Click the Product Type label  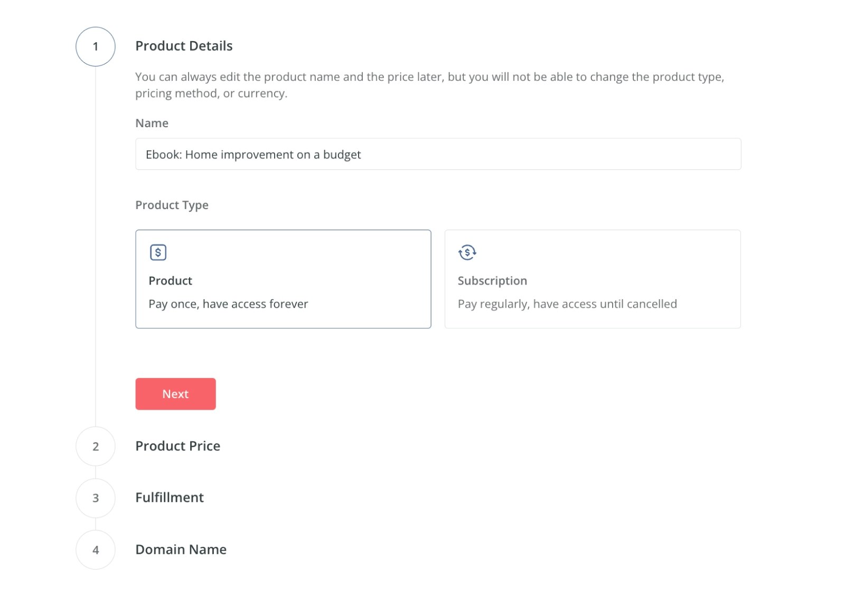pos(172,205)
